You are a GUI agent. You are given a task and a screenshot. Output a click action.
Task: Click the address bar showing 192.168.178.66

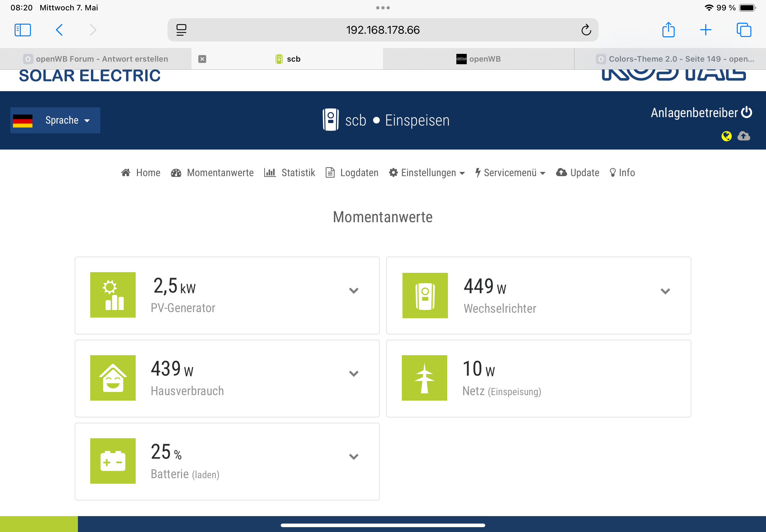pyautogui.click(x=382, y=30)
